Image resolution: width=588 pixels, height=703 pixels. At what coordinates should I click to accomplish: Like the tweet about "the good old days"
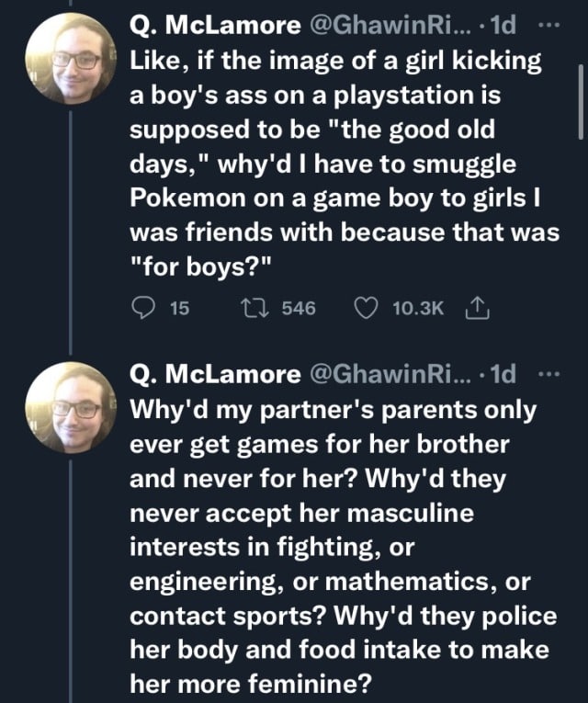click(367, 309)
